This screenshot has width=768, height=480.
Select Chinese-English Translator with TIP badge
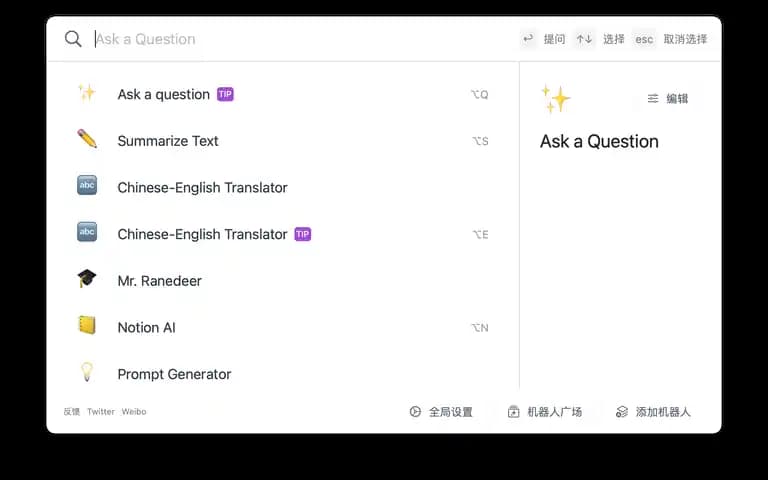coord(202,234)
